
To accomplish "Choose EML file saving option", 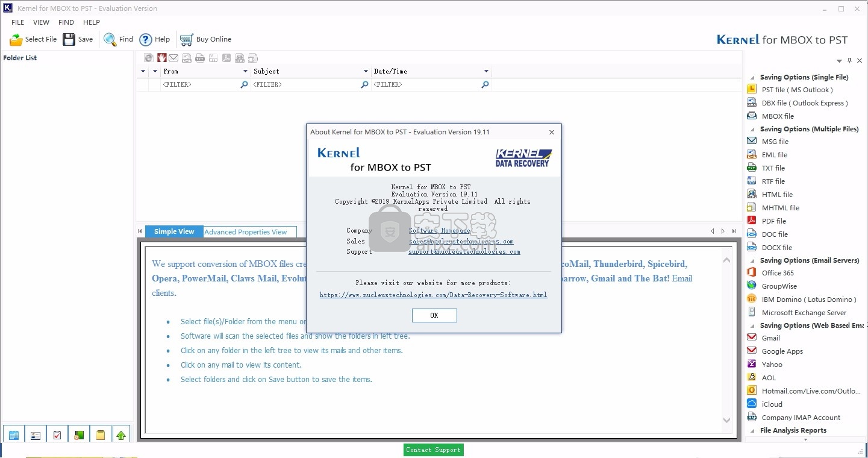I will tap(774, 155).
